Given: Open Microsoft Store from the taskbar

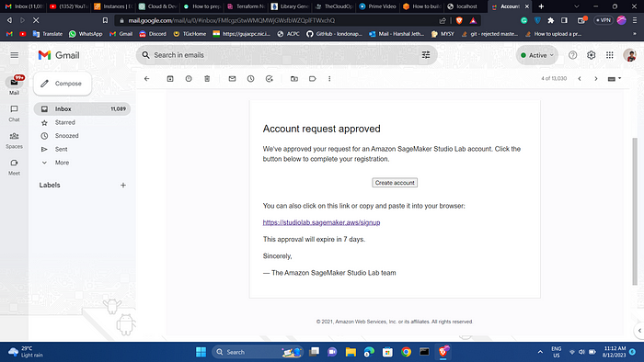Looking at the screenshot, I should tap(387, 352).
